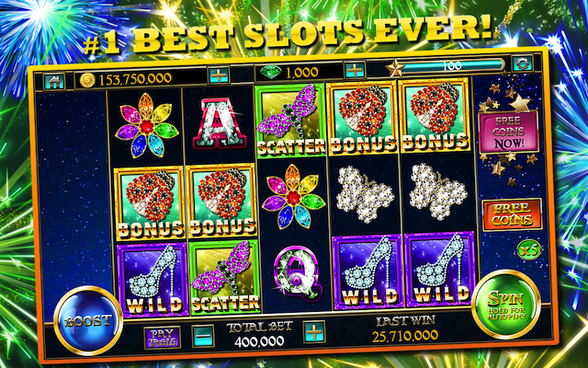Tap the level star icon
The width and height of the screenshot is (588, 368).
tap(395, 68)
